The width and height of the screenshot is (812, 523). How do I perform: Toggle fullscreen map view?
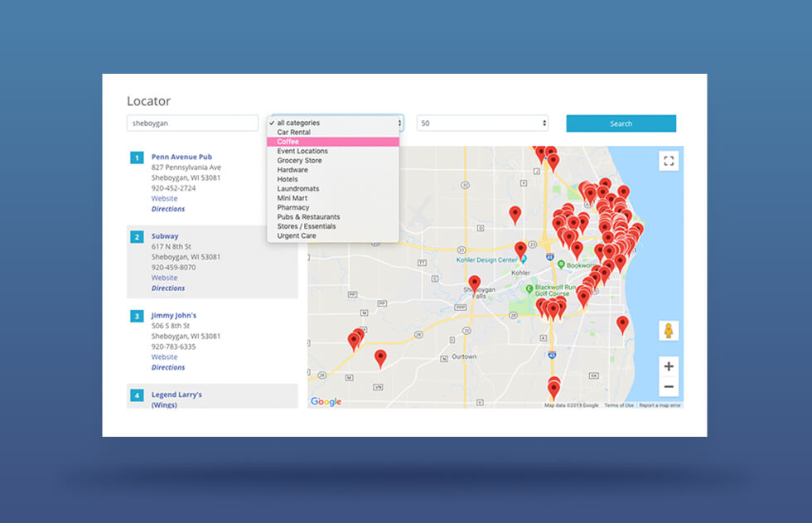pyautogui.click(x=669, y=161)
